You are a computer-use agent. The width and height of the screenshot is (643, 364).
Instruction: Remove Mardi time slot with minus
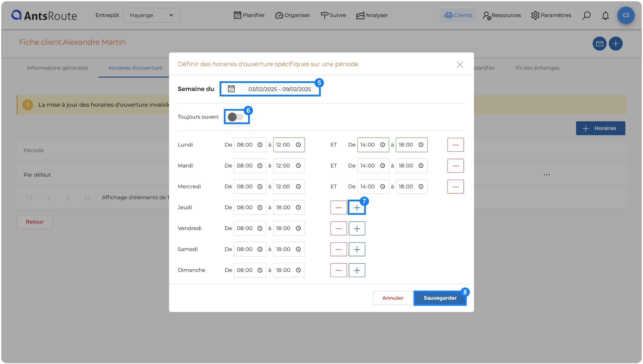(455, 166)
